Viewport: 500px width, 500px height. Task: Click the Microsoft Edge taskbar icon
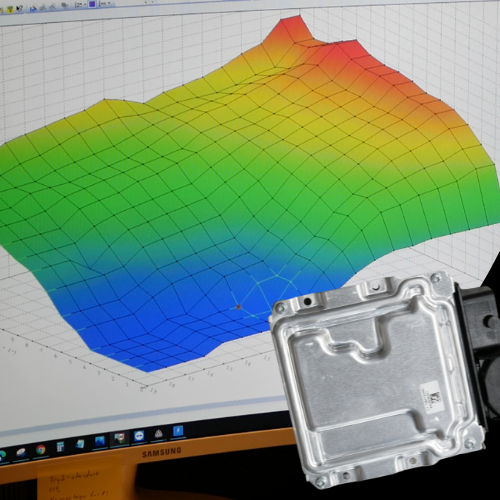coord(2,456)
